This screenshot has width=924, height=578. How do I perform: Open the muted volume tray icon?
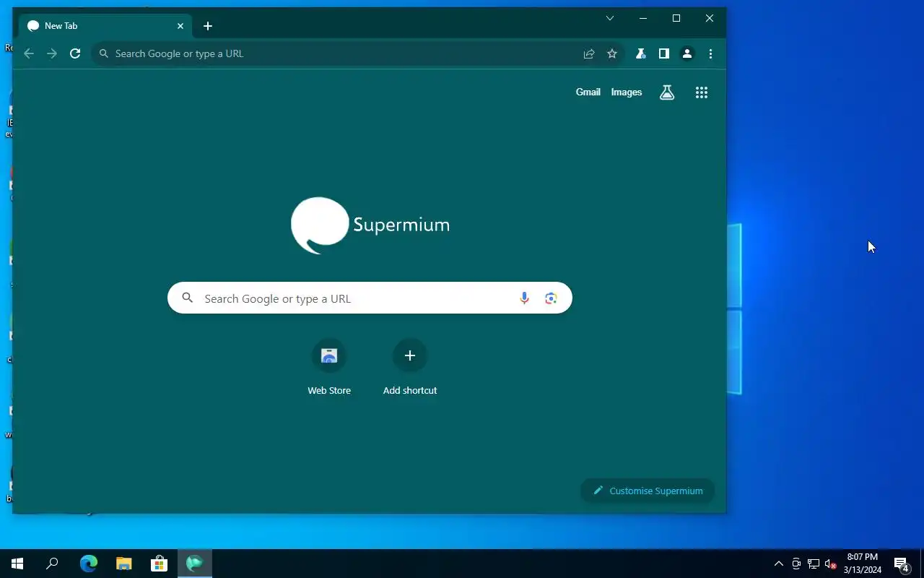(x=830, y=564)
